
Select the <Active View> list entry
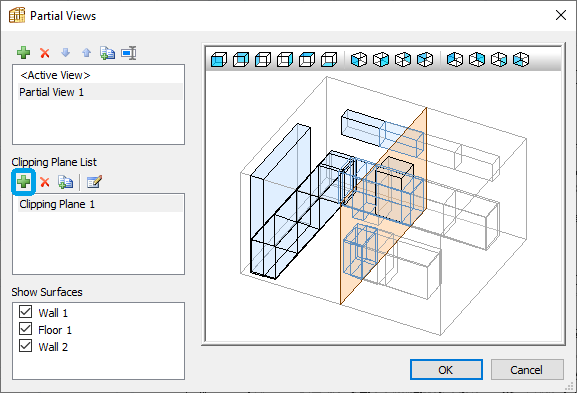click(x=100, y=75)
